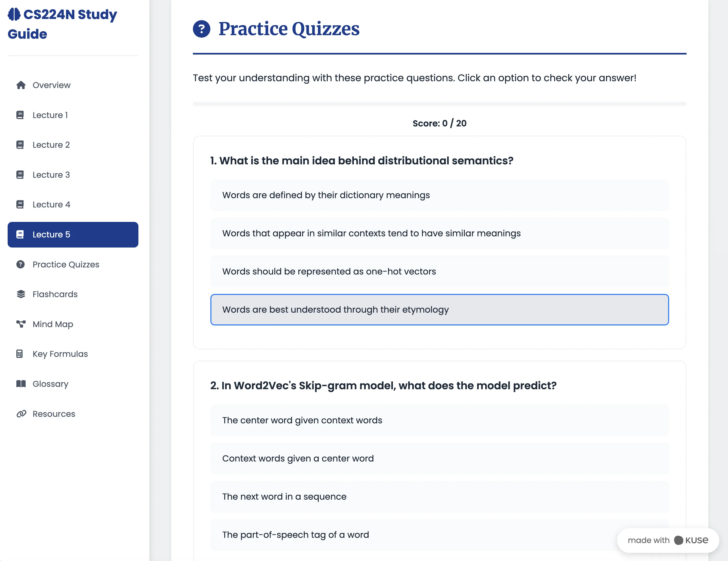Image resolution: width=728 pixels, height=561 pixels.
Task: Click the Practice Quizzes question-mark sidebar icon
Action: 20,264
